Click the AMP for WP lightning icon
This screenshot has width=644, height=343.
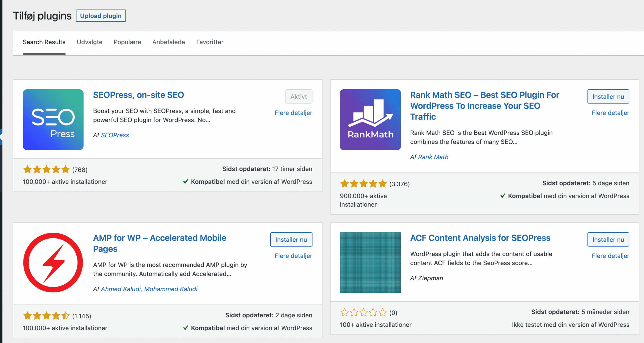tap(53, 263)
